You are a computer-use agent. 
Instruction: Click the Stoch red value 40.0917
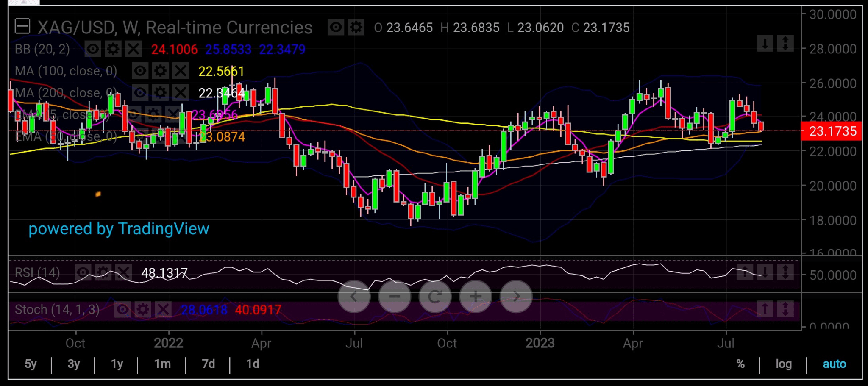258,310
